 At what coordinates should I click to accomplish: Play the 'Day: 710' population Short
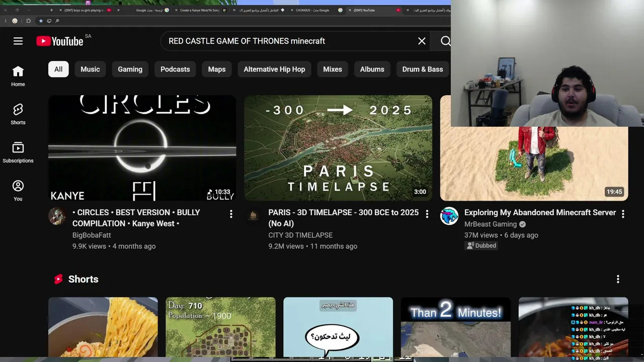[220, 327]
